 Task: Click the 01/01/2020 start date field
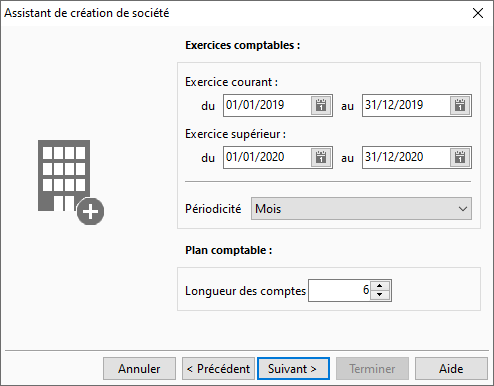coord(267,157)
